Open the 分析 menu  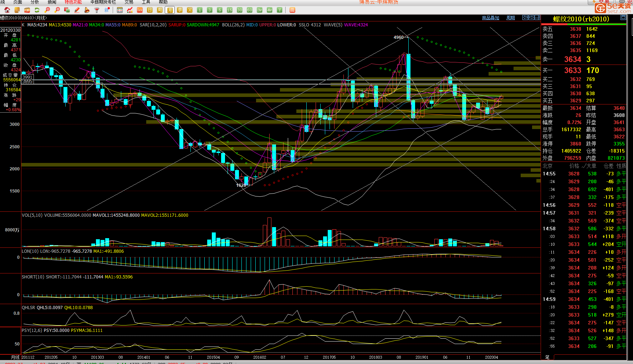point(35,2)
